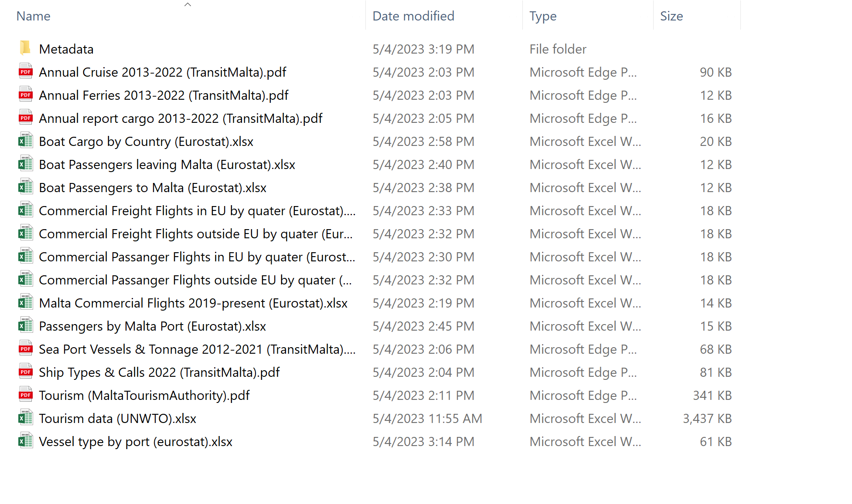Select Boat Passengers to Malta file name
Viewport: 852px width, 504px height.
click(x=152, y=188)
